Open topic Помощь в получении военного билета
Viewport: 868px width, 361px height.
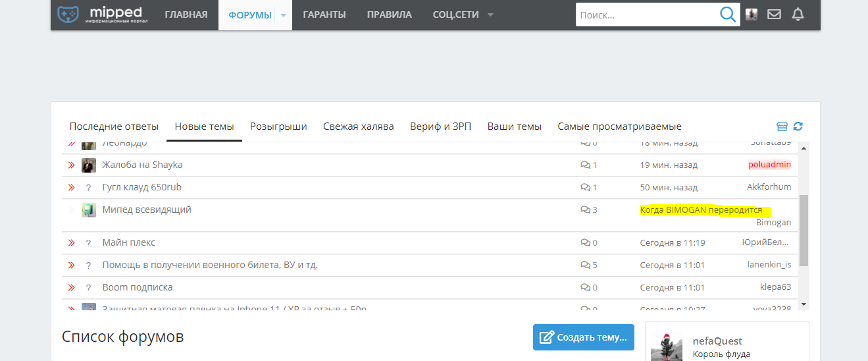(211, 265)
